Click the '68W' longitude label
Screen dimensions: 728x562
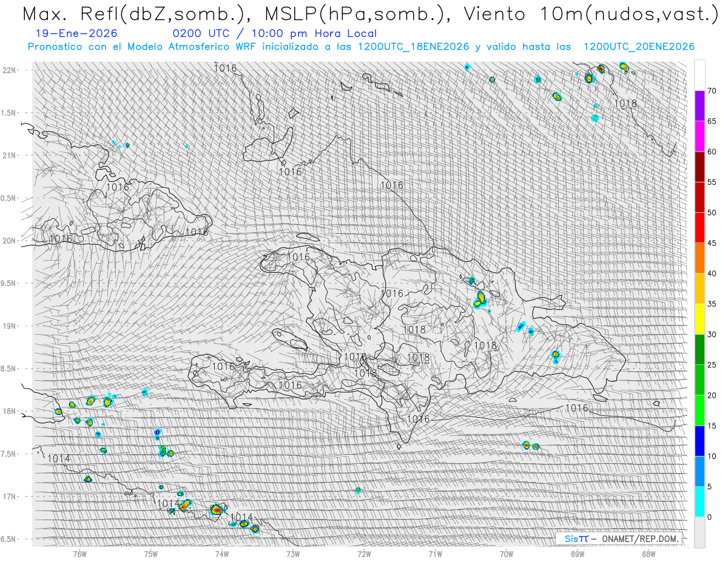648,554
